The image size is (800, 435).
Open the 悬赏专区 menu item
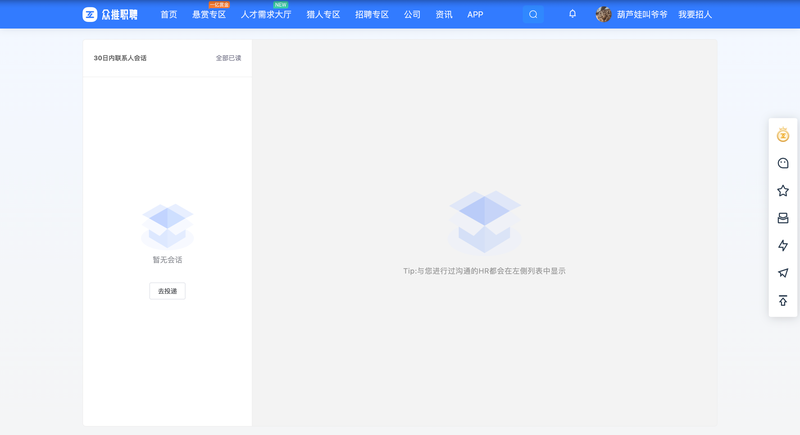(x=209, y=15)
